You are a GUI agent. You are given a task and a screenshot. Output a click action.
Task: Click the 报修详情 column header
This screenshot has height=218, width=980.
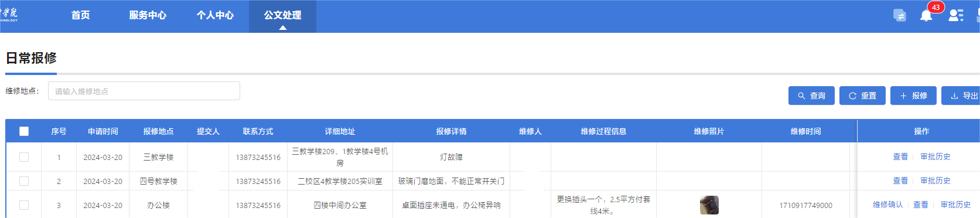pos(452,131)
